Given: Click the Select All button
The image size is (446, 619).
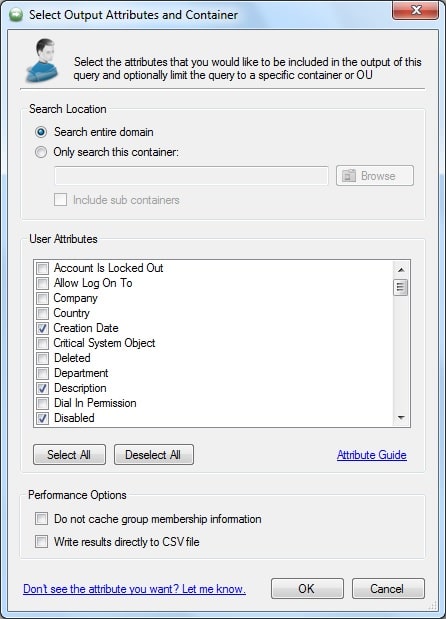Looking at the screenshot, I should click(x=69, y=454).
